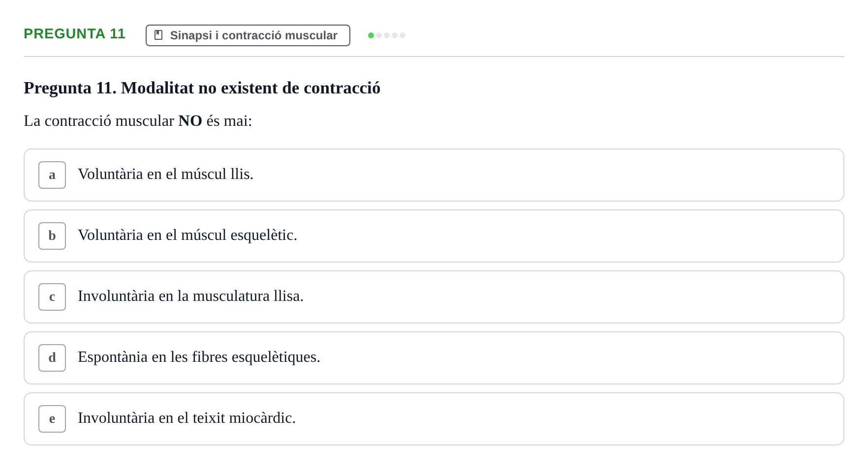Choose 'Involuntària en el teixit miocàrdic.'
This screenshot has width=868, height=470.
click(x=434, y=419)
